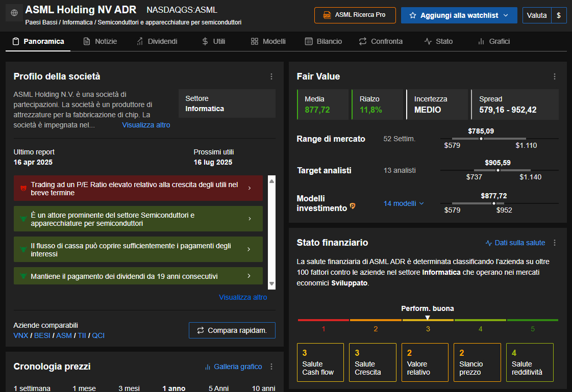
Task: Select the Salute Cash flow score card
Action: pyautogui.click(x=320, y=362)
